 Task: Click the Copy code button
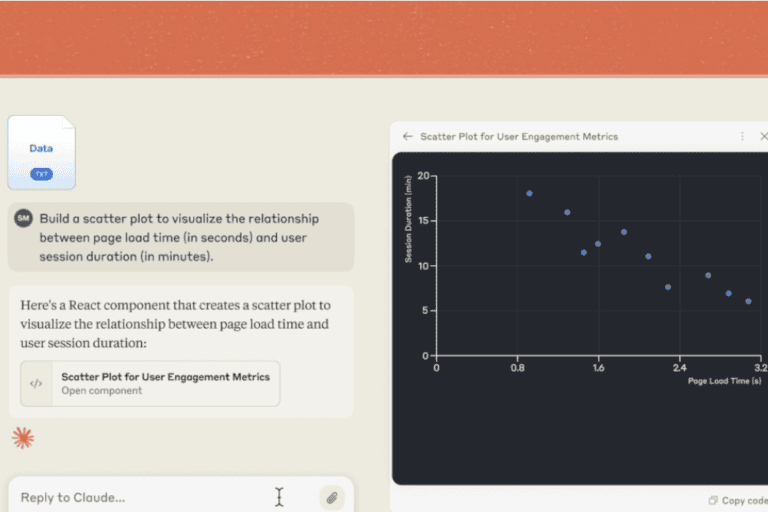click(x=739, y=500)
